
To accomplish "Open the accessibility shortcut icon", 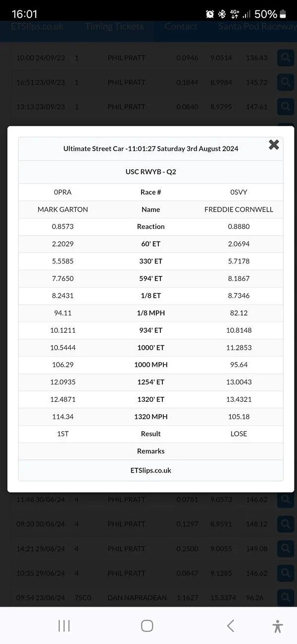I will click(278, 626).
